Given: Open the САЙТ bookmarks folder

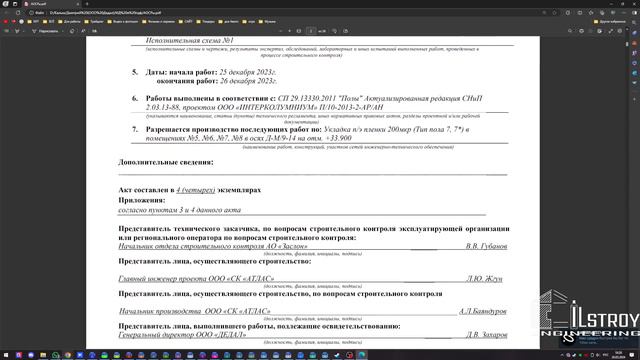Looking at the screenshot, I should 185,22.
